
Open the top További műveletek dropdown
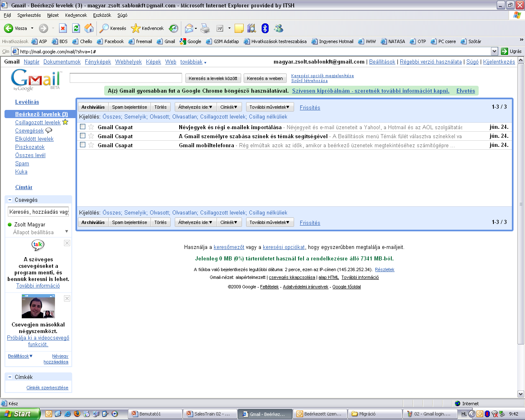coord(270,107)
